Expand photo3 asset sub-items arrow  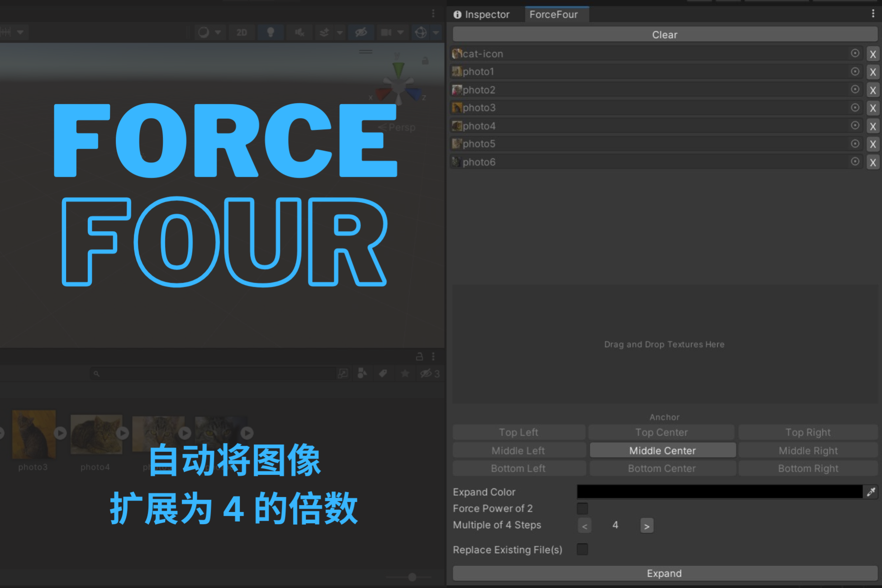[x=60, y=433]
